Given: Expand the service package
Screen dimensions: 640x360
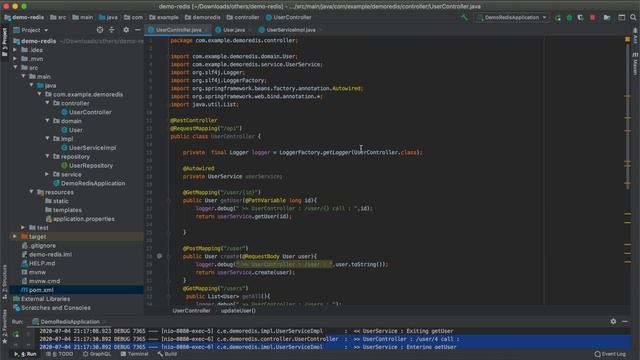Looking at the screenshot, I should (x=47, y=174).
